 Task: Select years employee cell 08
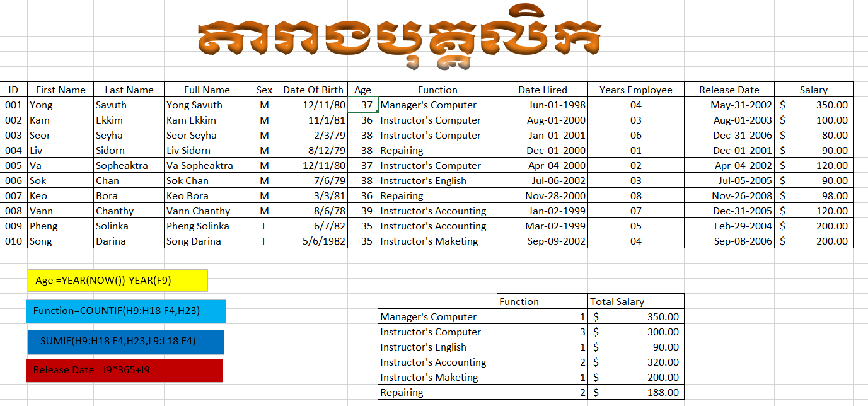(636, 195)
